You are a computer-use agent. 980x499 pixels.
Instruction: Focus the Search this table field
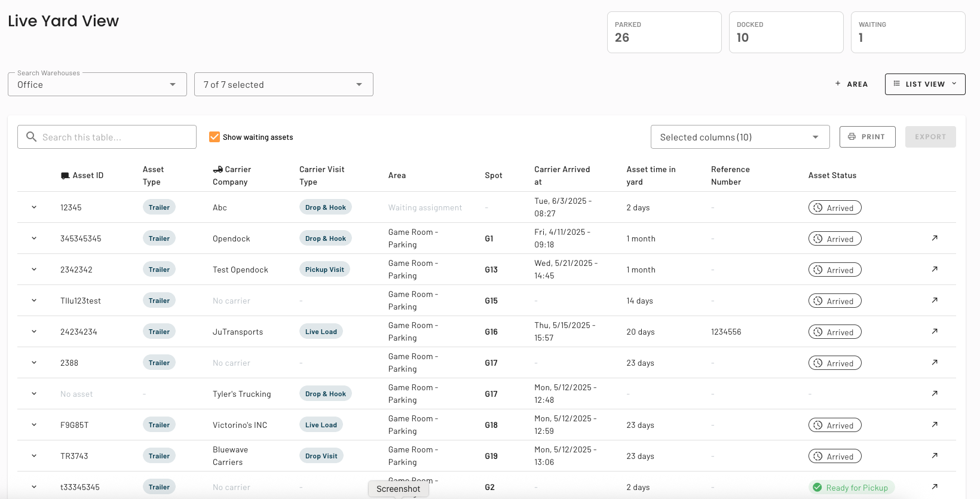(x=107, y=137)
